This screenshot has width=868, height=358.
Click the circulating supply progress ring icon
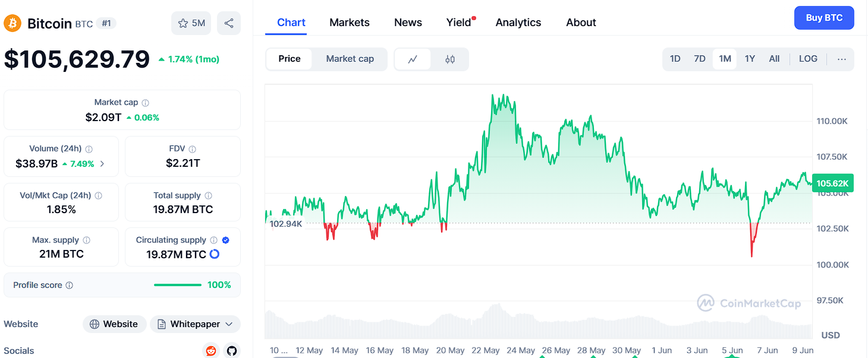(215, 254)
